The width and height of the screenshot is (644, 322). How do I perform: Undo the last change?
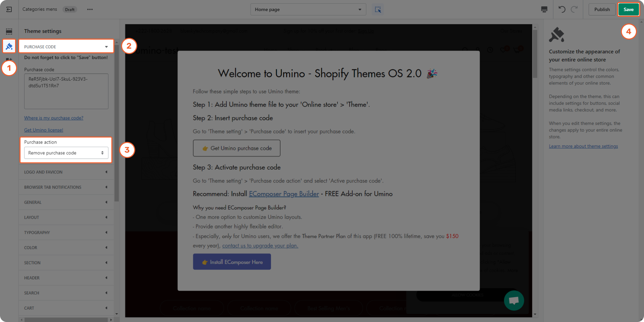(x=562, y=9)
